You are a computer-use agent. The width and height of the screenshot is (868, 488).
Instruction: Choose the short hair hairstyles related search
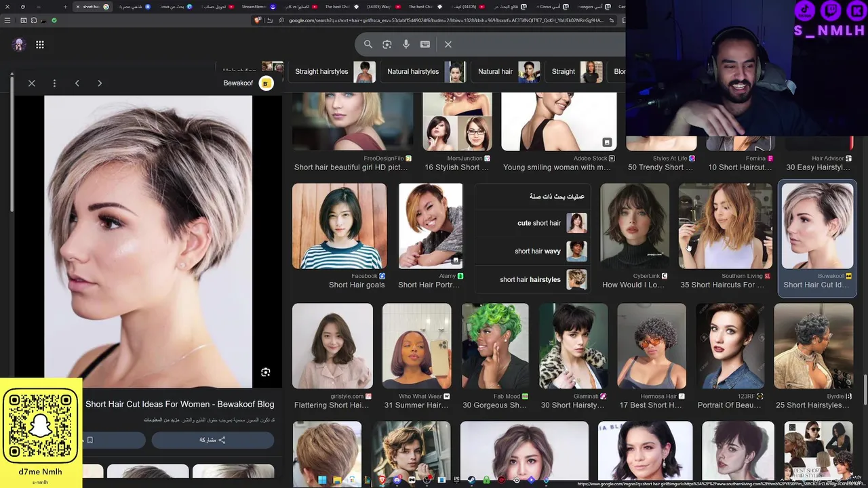click(x=533, y=279)
